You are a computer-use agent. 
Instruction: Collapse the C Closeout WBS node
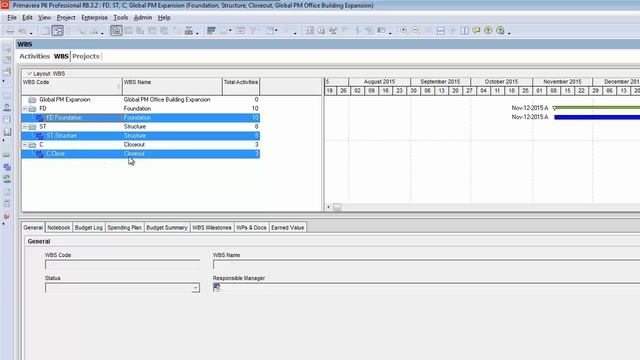[25, 144]
